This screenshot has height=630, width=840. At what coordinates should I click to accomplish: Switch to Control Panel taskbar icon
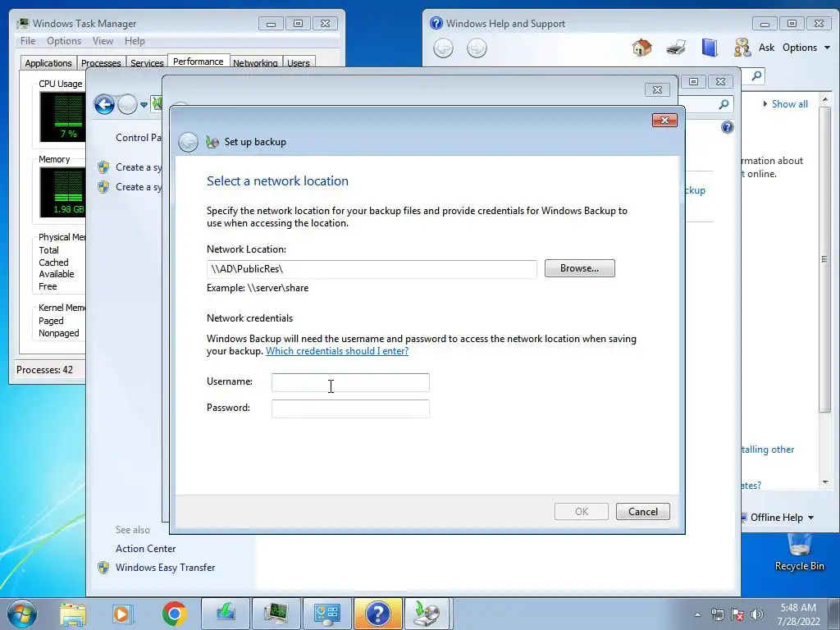click(x=326, y=614)
